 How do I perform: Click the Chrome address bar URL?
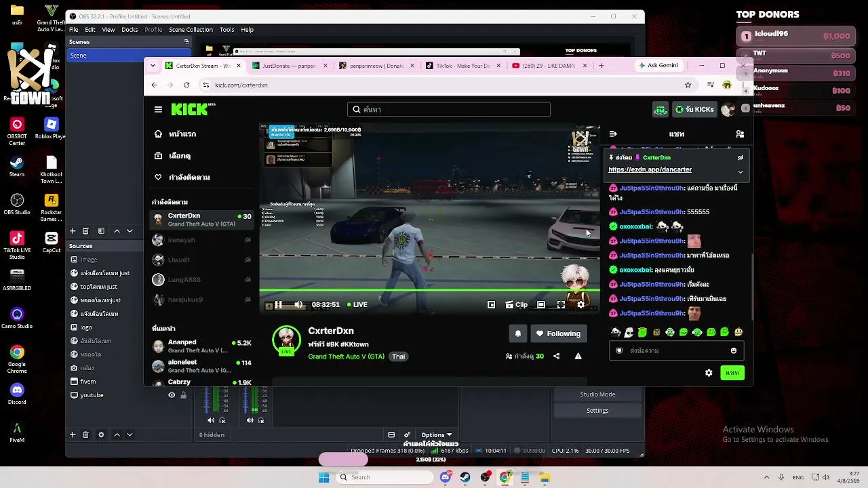241,85
